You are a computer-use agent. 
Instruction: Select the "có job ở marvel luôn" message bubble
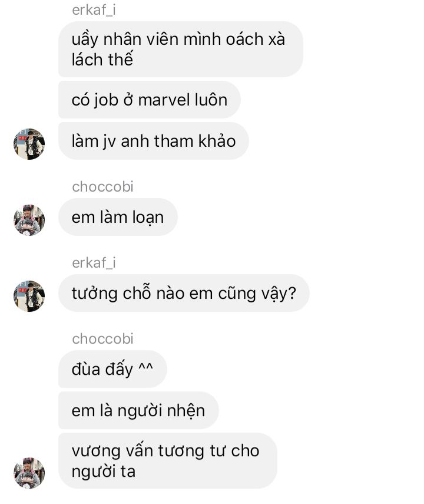150,100
